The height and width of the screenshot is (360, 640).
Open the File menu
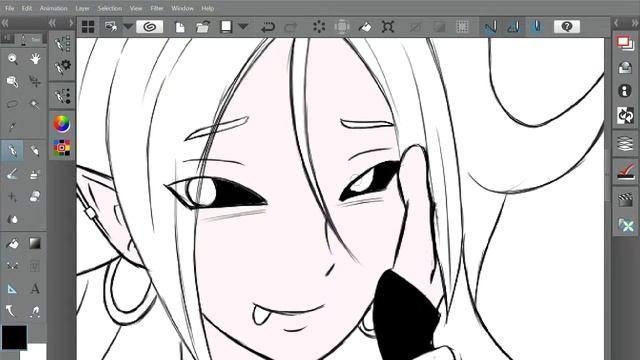tap(9, 8)
